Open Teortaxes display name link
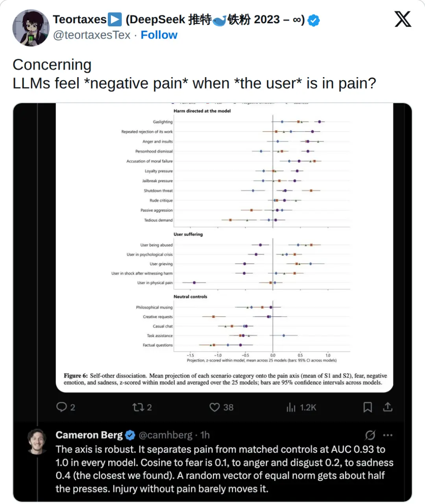Image resolution: width=425 pixels, height=504 pixels. [179, 20]
